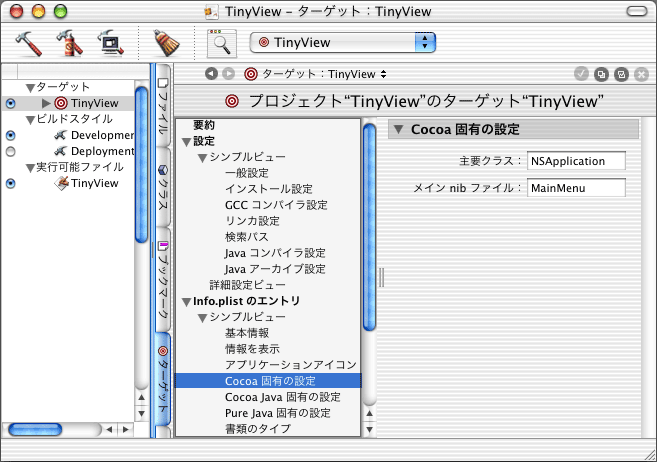Select the Deployment build style radio button
Screen dimensions: 657x462
11,151
